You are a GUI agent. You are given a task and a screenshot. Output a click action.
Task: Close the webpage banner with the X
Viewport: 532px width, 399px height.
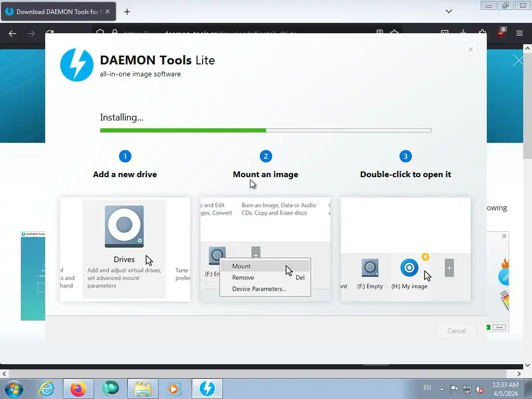click(x=518, y=61)
